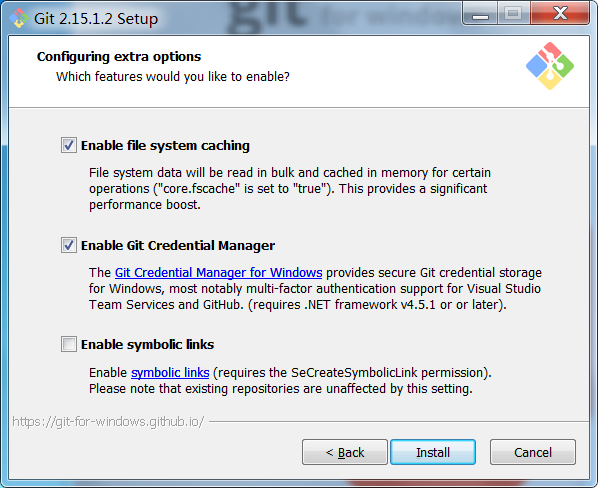The width and height of the screenshot is (598, 488).
Task: Disable the Git Credential Manager checkbox
Action: (69, 245)
